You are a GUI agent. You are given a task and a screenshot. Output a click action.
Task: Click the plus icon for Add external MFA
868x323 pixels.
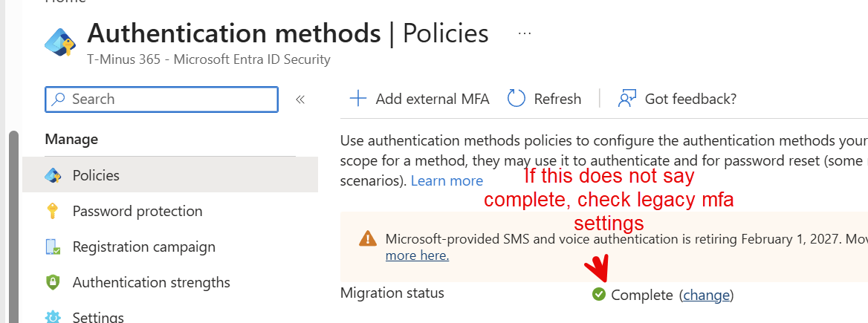[x=358, y=99]
